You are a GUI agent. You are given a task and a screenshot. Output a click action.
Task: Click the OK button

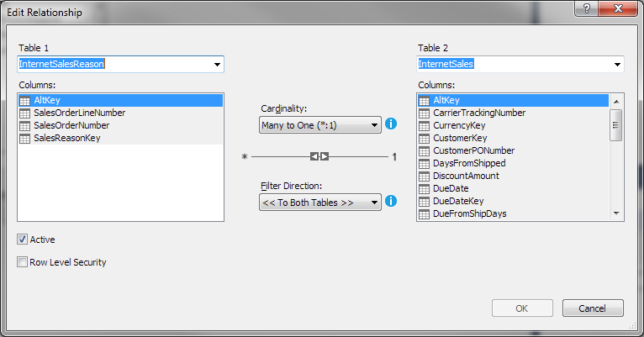pos(522,308)
